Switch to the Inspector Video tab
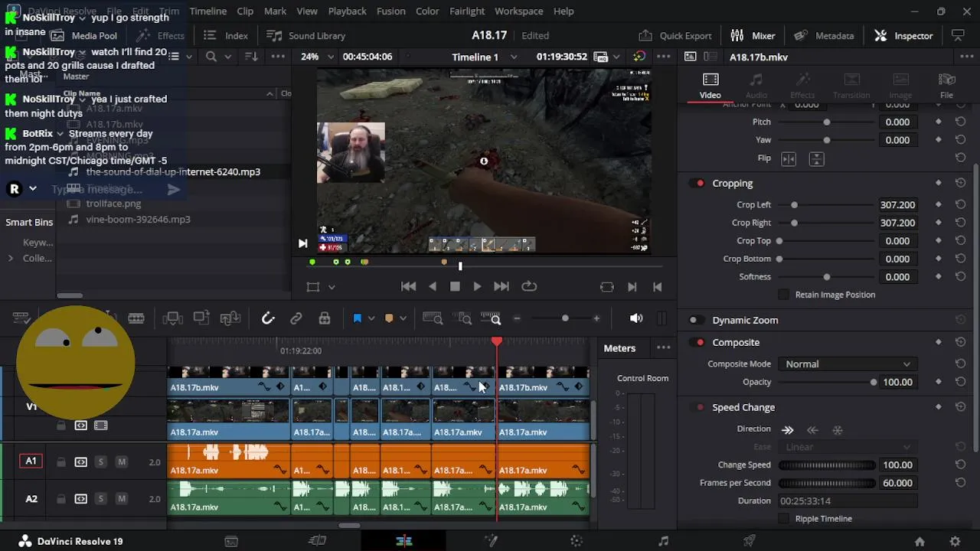The height and width of the screenshot is (551, 980). click(x=710, y=86)
